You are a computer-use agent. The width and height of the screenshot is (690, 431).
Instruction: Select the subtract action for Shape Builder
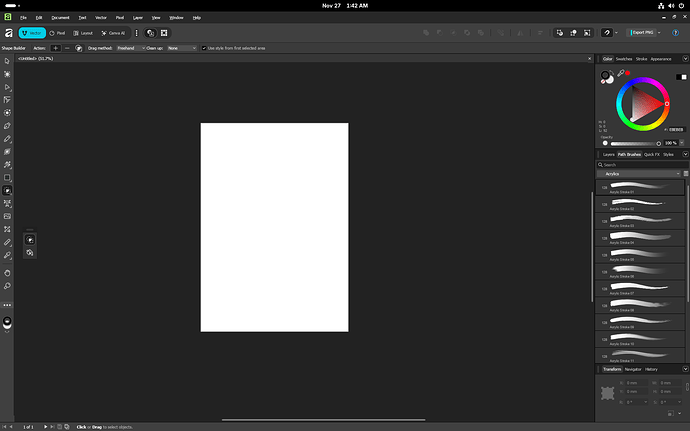coord(67,47)
